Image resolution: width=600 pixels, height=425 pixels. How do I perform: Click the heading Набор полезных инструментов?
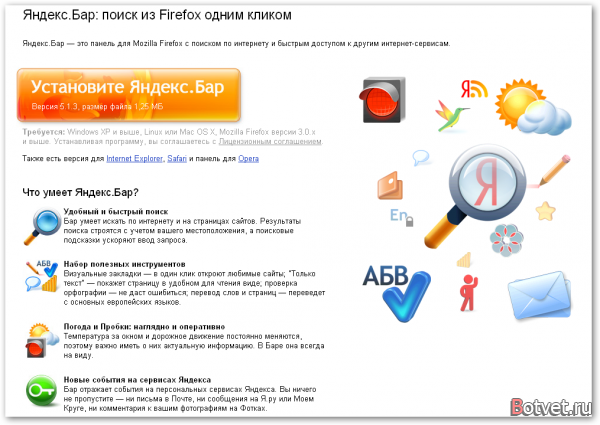tap(124, 264)
